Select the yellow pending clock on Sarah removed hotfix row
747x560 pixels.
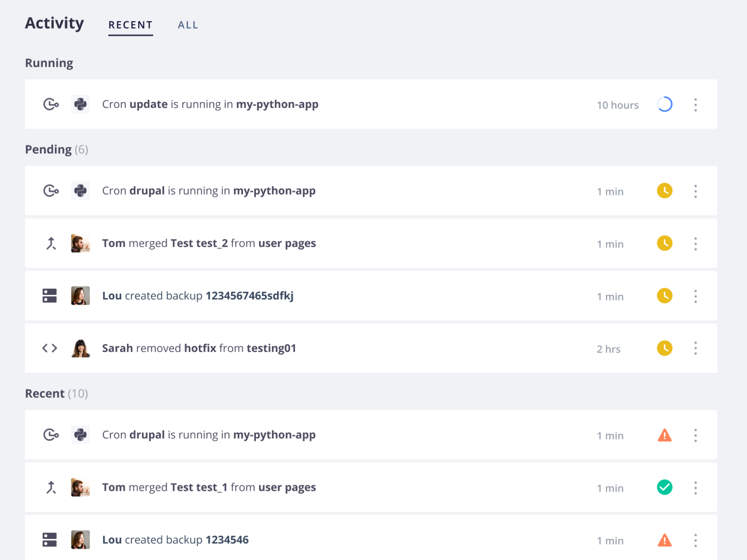pos(665,348)
